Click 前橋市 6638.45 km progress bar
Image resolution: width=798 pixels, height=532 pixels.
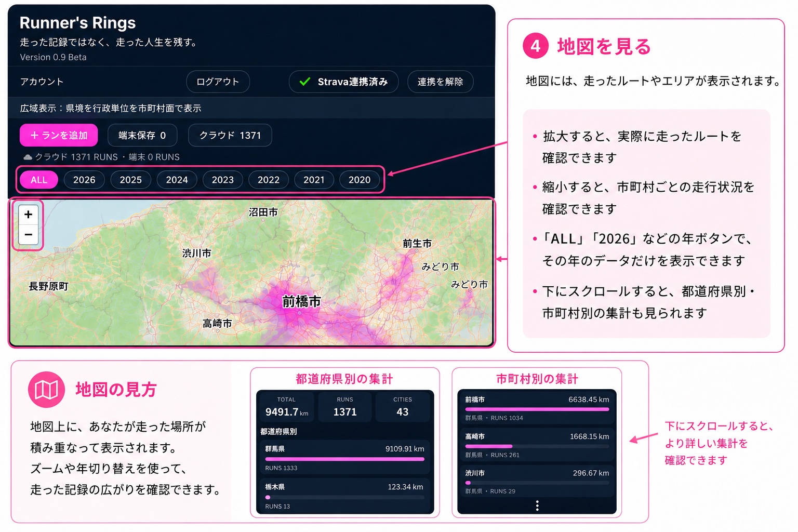click(x=537, y=409)
